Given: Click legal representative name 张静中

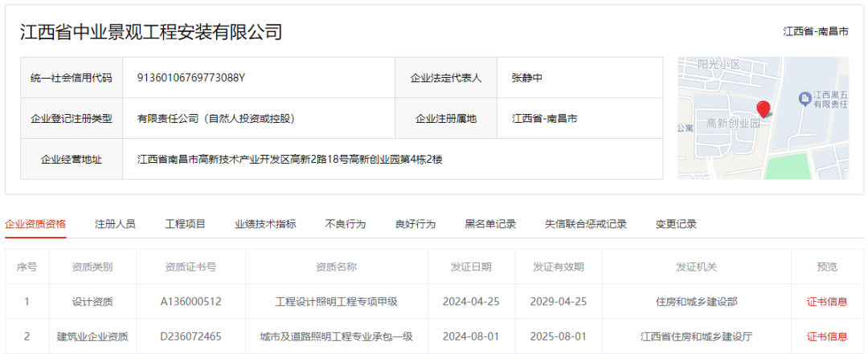Looking at the screenshot, I should (526, 78).
